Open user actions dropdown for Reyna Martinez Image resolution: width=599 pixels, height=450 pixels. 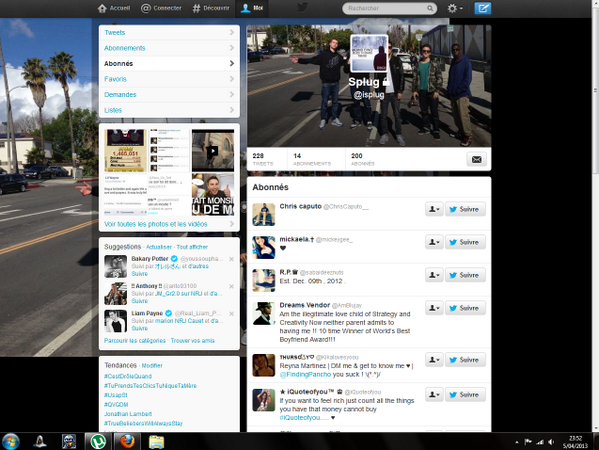(x=434, y=359)
